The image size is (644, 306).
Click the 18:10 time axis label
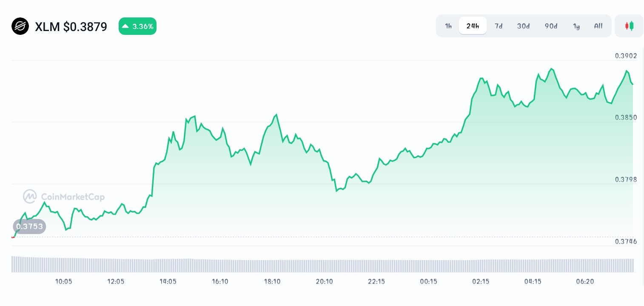[272, 281]
